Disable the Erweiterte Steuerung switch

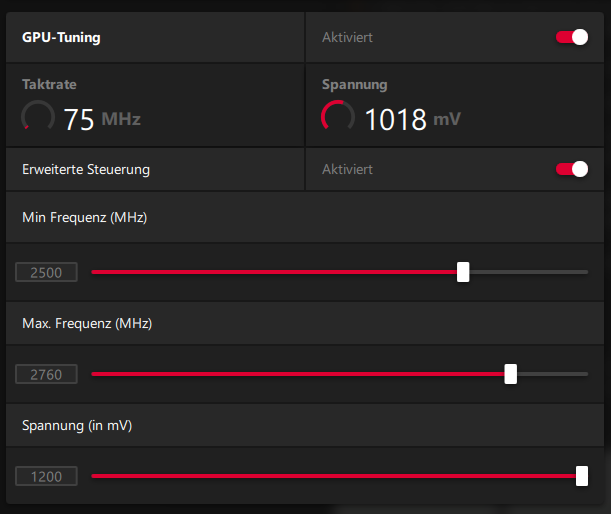(572, 169)
